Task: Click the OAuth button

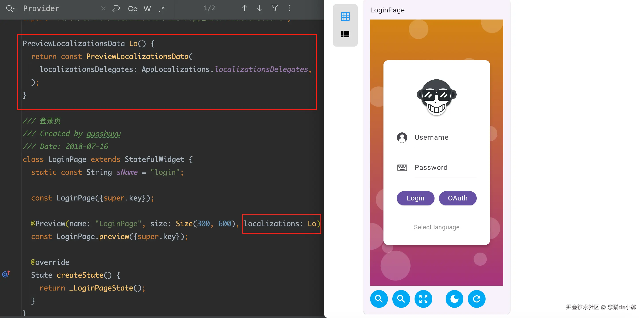Action: point(458,198)
